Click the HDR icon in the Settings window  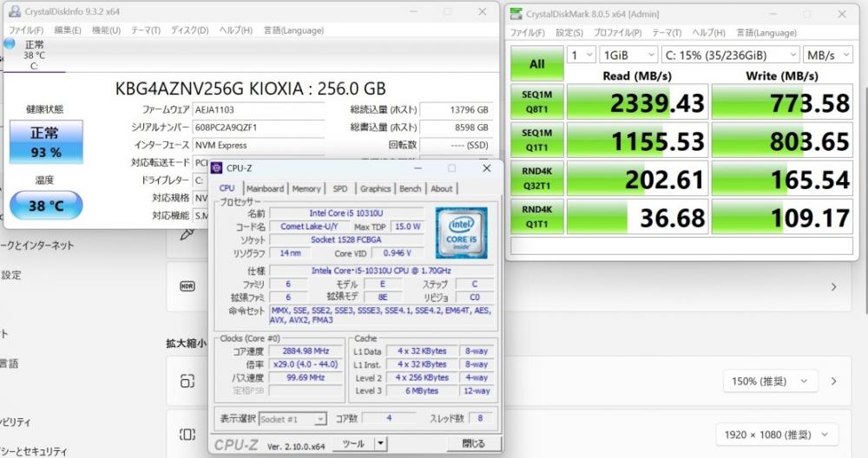tap(187, 286)
